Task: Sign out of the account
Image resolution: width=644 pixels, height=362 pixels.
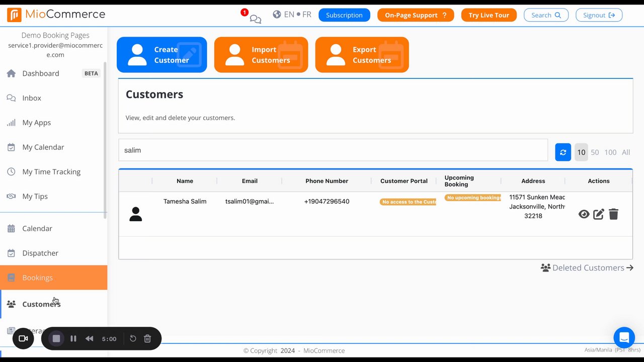Action: [599, 15]
